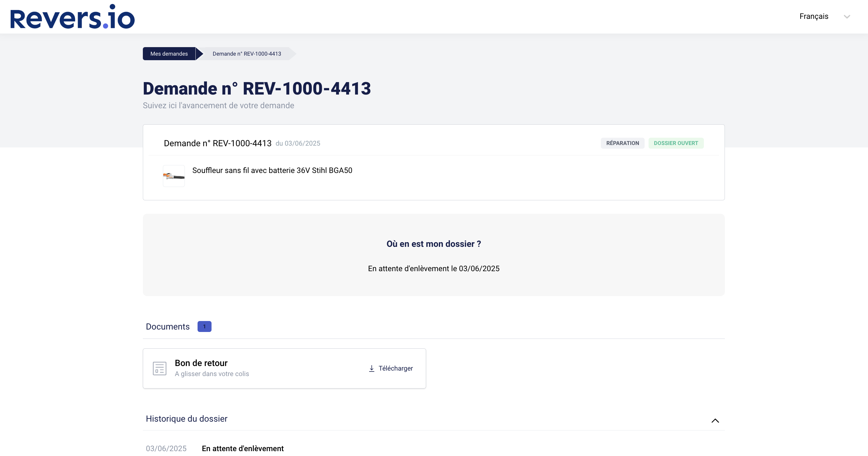Open the Documents tab
The height and width of the screenshot is (456, 868).
pos(168,326)
